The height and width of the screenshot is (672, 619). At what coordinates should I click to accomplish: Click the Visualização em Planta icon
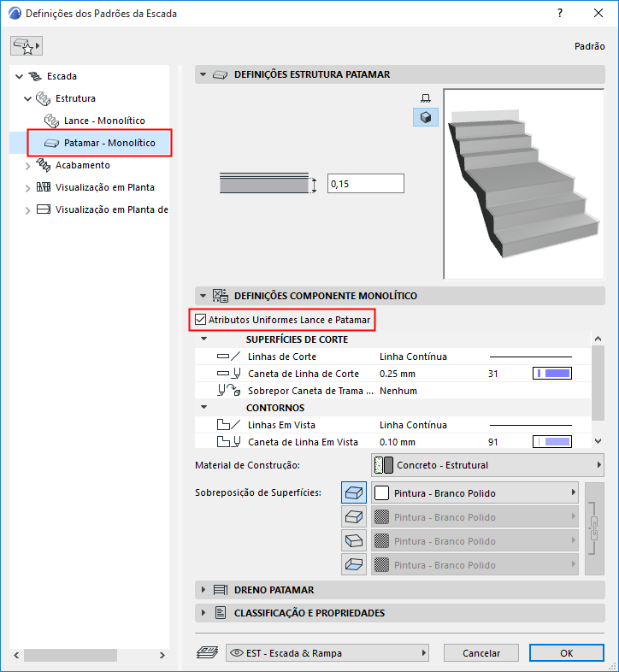click(x=44, y=187)
